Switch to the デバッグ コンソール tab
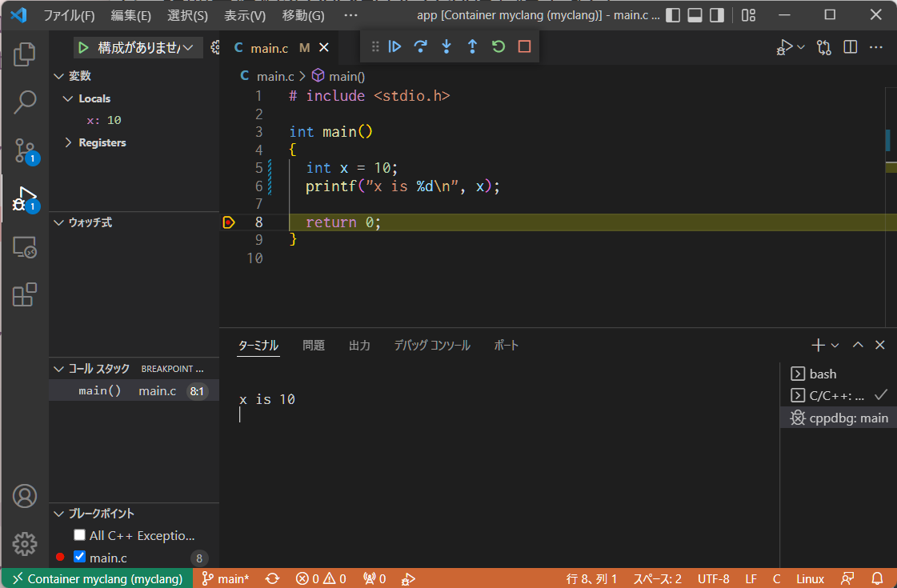 431,345
